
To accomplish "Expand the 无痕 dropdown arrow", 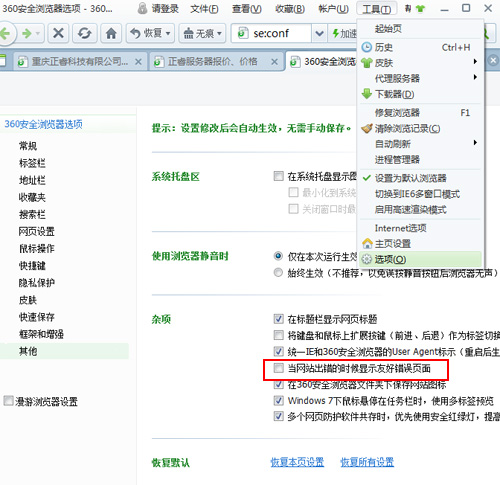I will click(x=219, y=33).
